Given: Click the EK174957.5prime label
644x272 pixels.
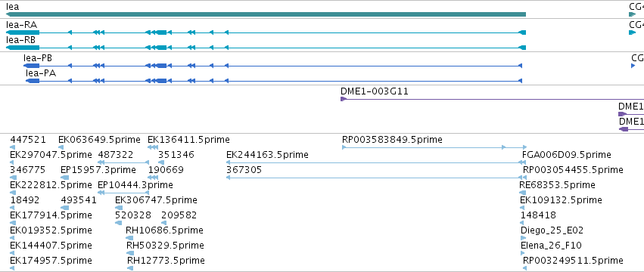Looking at the screenshot, I should pos(51,261).
